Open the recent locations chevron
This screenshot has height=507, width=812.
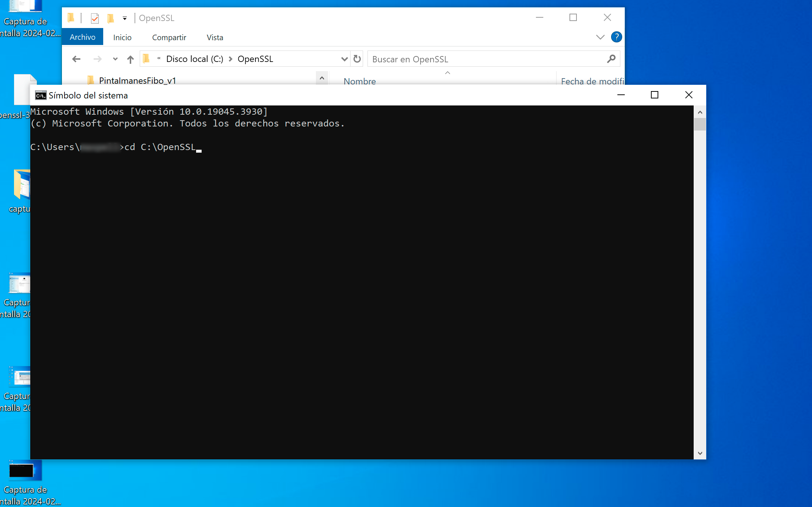click(x=115, y=59)
